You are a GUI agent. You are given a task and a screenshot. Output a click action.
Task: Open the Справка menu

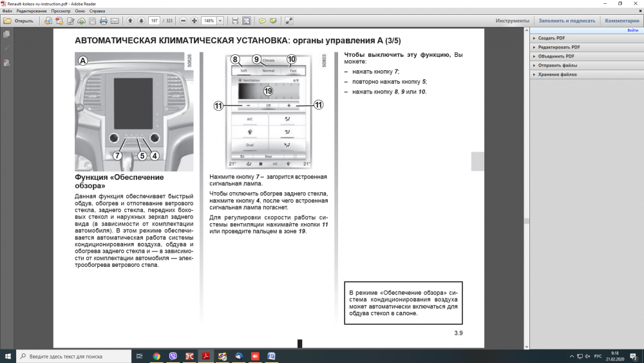point(97,11)
